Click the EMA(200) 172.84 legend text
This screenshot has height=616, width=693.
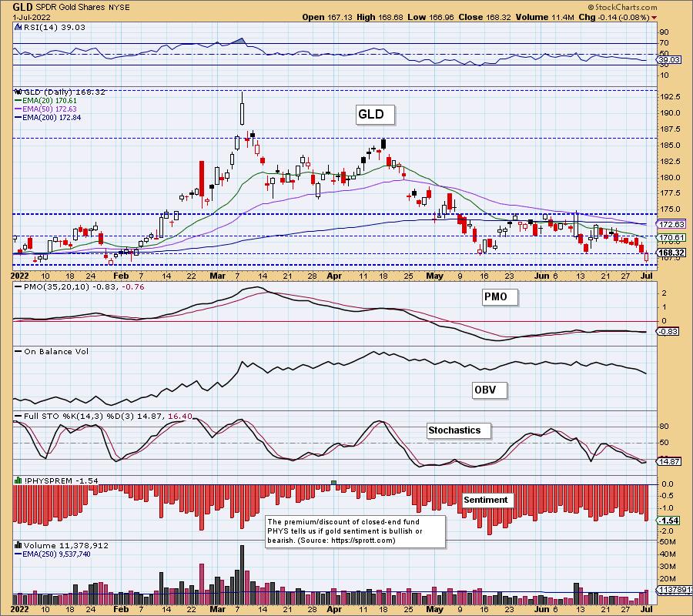click(x=52, y=118)
